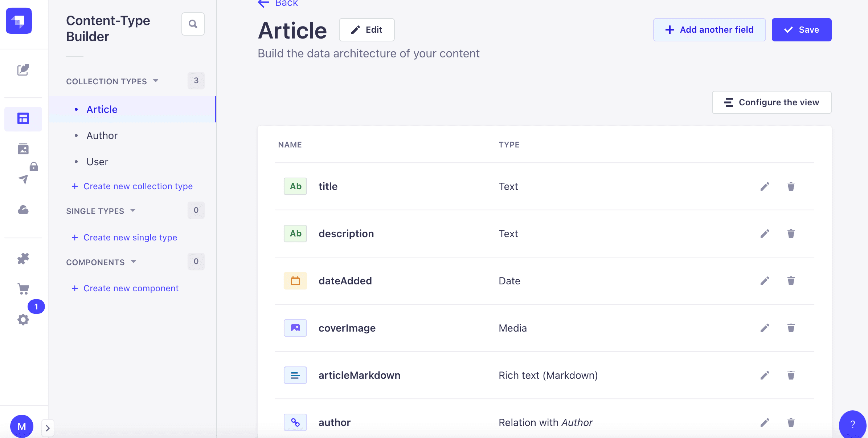Image resolution: width=868 pixels, height=438 pixels.
Task: Click the description field name
Action: pos(346,234)
